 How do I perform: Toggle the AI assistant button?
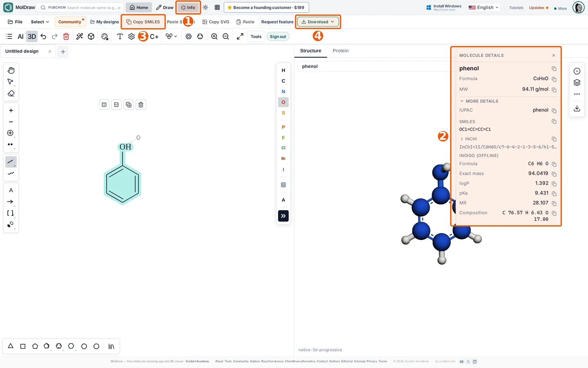tap(20, 36)
